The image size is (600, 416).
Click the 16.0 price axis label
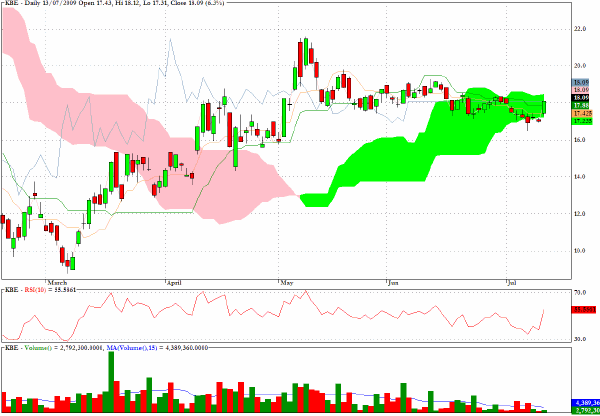(x=579, y=140)
